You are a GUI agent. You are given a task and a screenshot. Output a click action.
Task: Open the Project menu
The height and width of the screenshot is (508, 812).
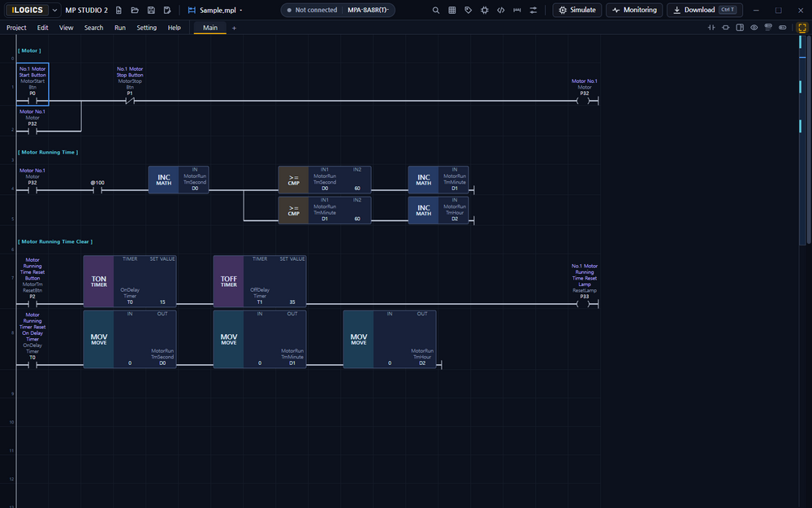(16, 28)
